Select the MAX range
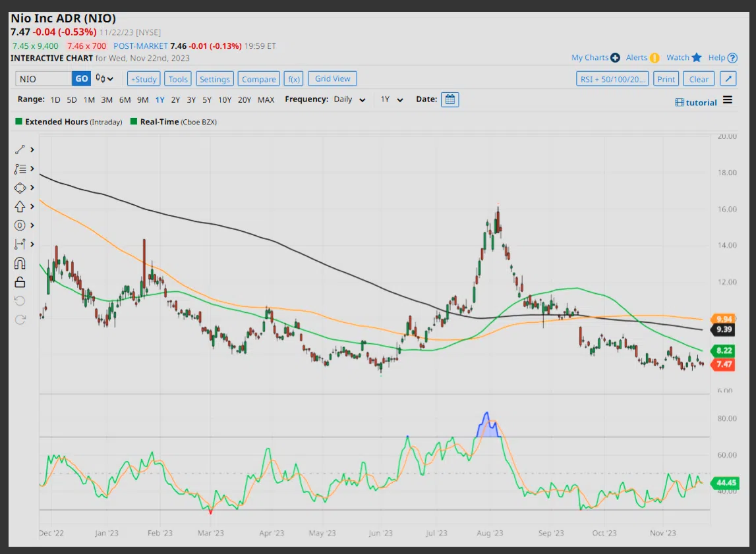This screenshot has width=756, height=554. [266, 99]
